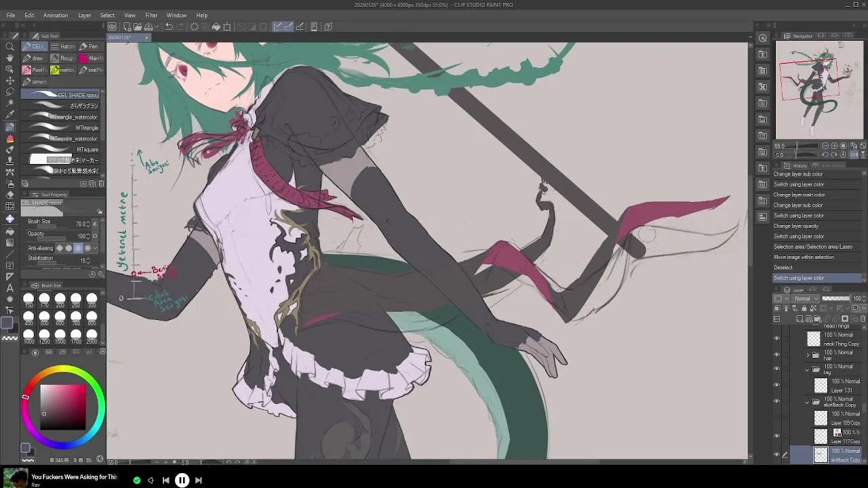Collapse the skirtBack Copy folder
The height and width of the screenshot is (488, 868).
click(807, 402)
